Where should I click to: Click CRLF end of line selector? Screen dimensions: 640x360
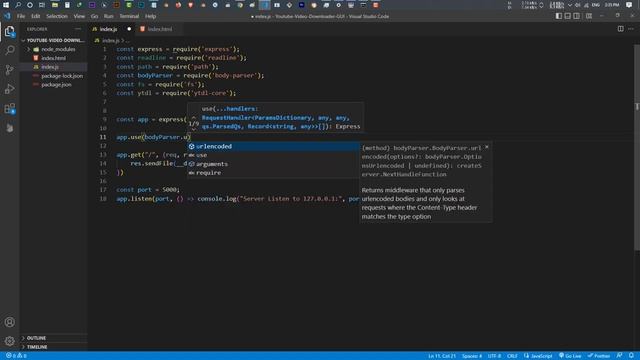pyautogui.click(x=512, y=356)
